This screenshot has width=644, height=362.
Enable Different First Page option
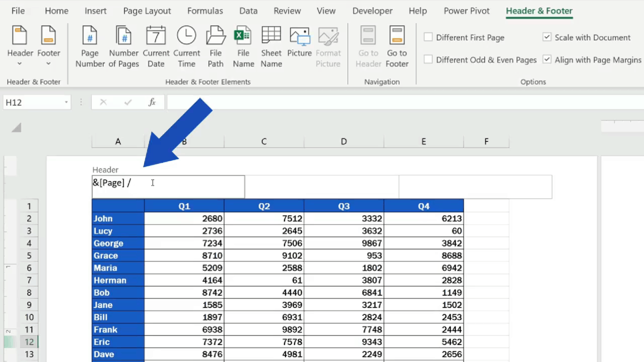(x=428, y=37)
